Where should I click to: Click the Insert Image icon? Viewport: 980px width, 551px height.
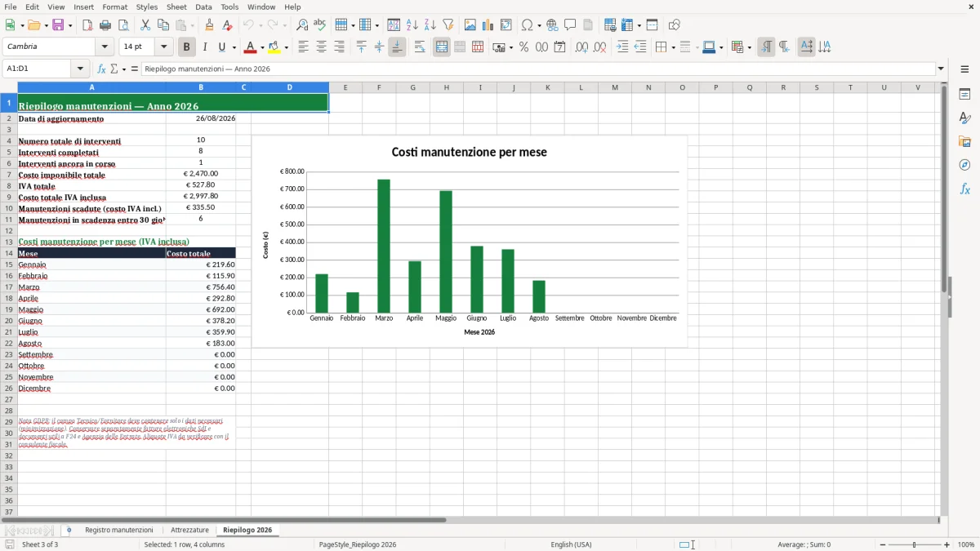point(470,25)
